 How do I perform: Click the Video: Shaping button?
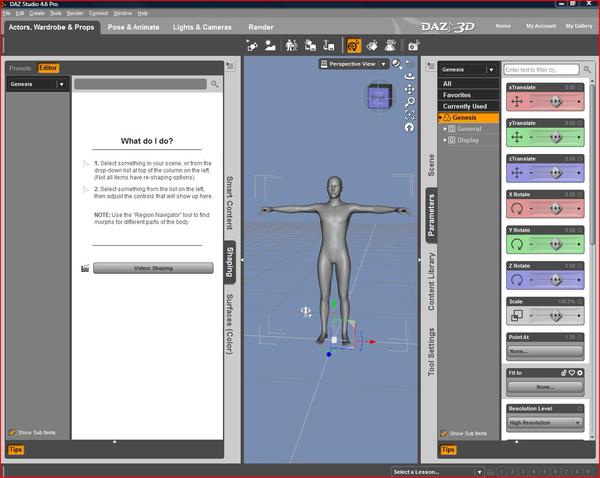(x=153, y=268)
